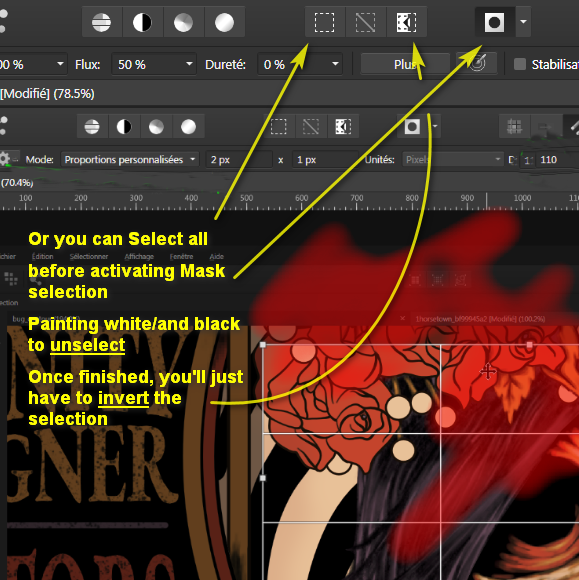579x580 pixels.
Task: Open the faint Sélectionner menu
Action: [x=89, y=256]
